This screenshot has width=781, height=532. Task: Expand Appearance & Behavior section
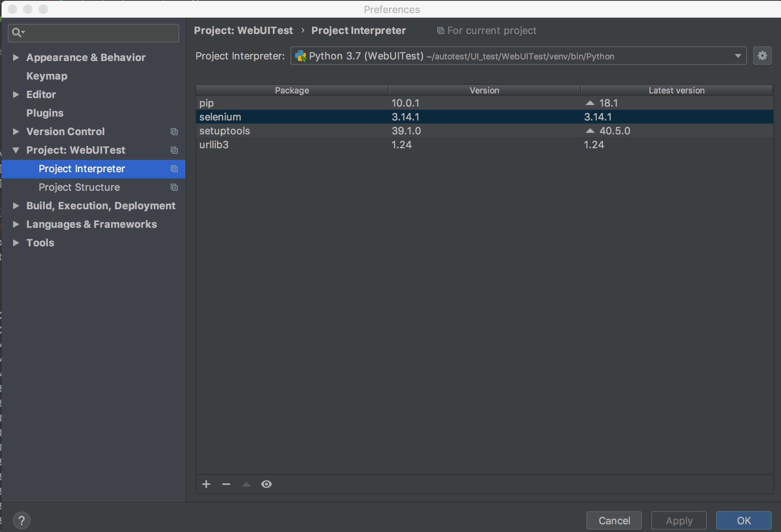tap(16, 58)
